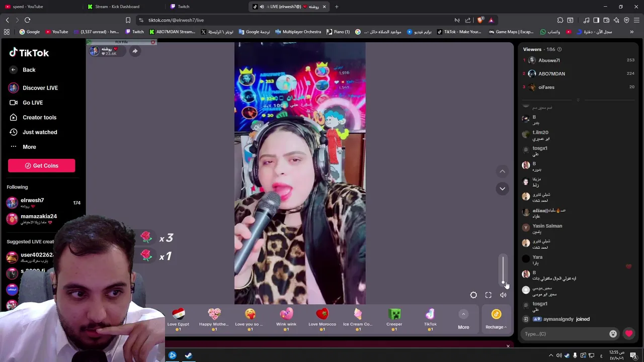The width and height of the screenshot is (644, 362).
Task: Open the Brave Wallet icon
Action: pos(606,20)
